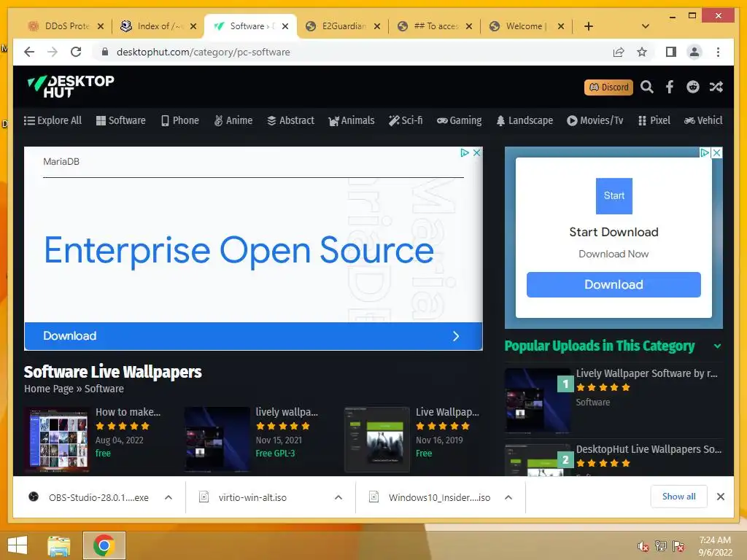The image size is (747, 560).
Task: Click the DesktopHut logo
Action: pyautogui.click(x=71, y=86)
